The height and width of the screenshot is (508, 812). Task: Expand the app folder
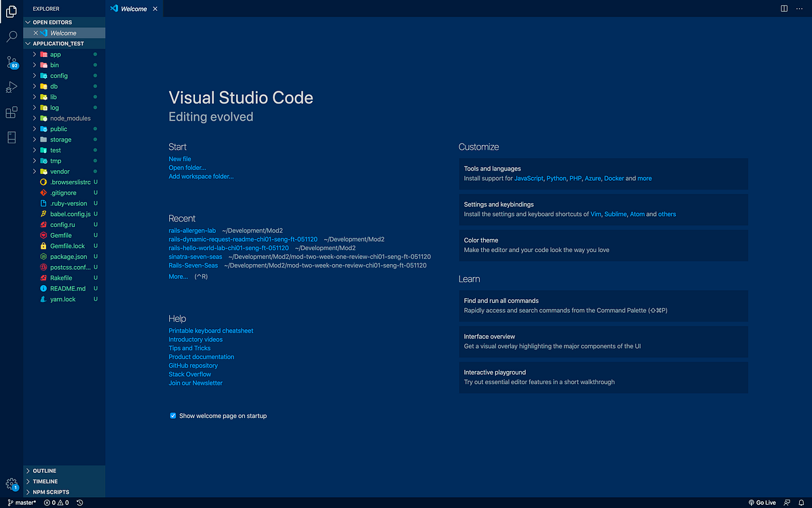click(64, 54)
